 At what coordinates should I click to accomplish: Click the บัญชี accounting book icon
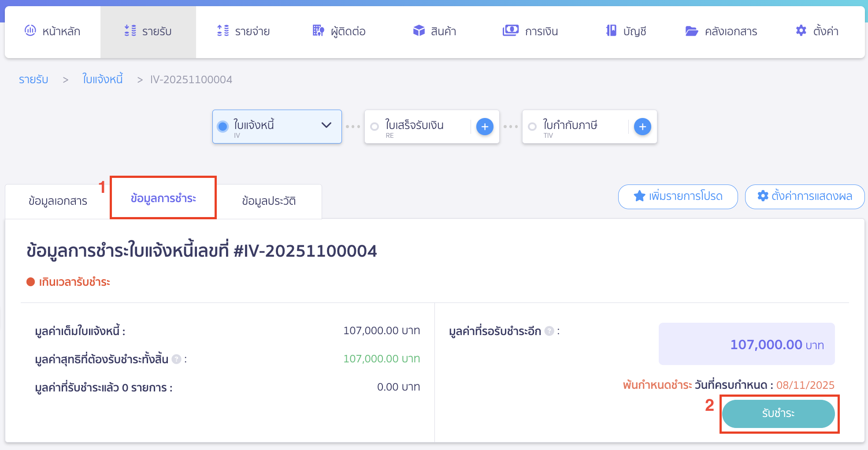611,30
